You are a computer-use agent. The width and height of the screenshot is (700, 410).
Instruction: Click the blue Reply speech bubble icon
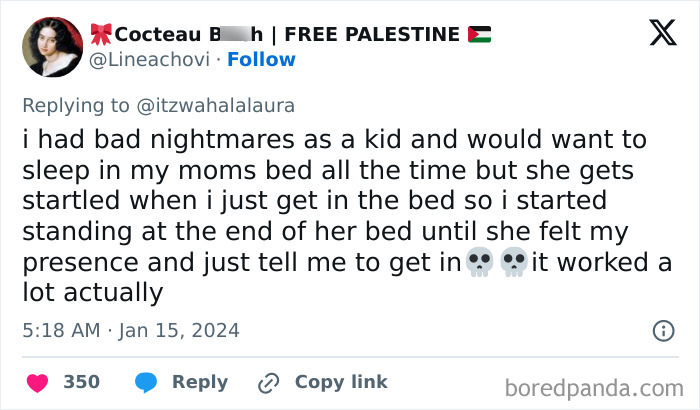pyautogui.click(x=146, y=383)
